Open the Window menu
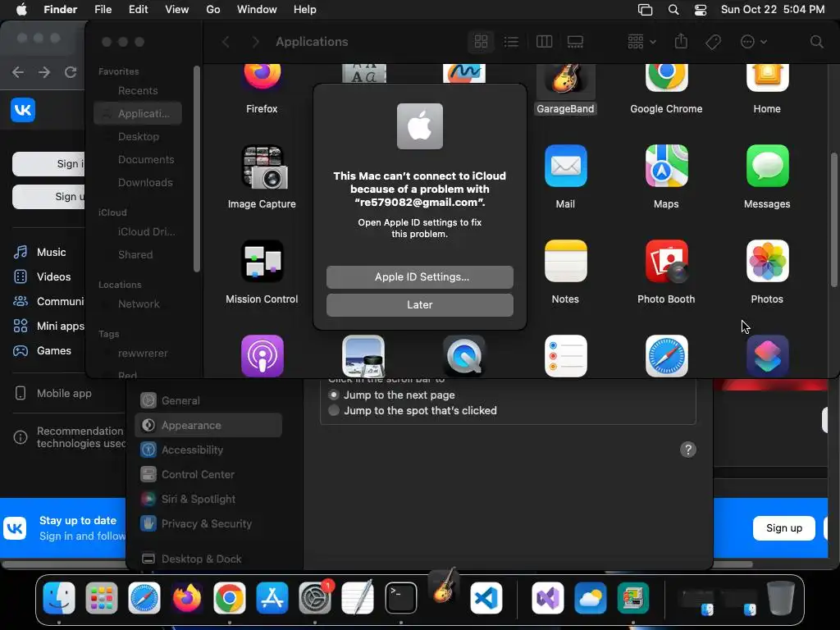Image resolution: width=840 pixels, height=630 pixels. (257, 10)
